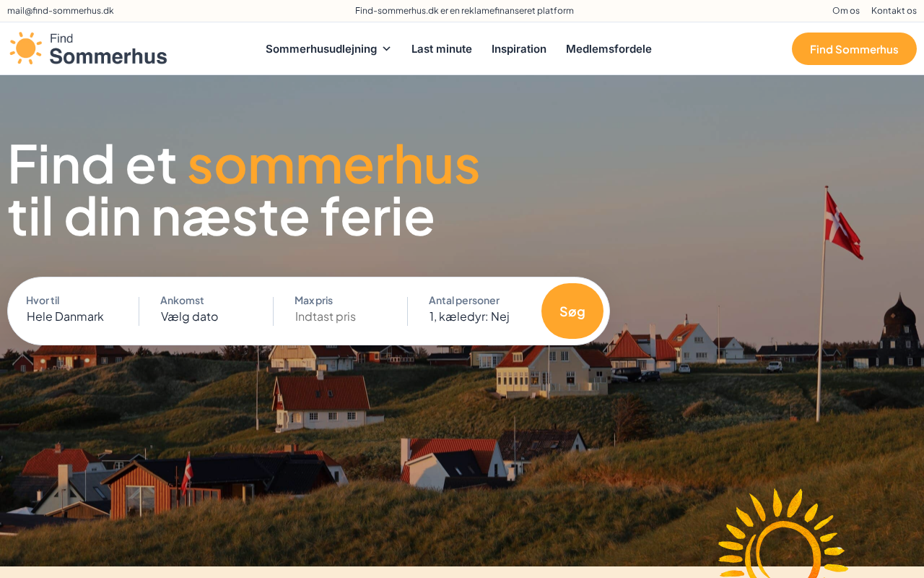Screen dimensions: 924x578
Task: Expand the Antal personer selector
Action: pos(476,309)
